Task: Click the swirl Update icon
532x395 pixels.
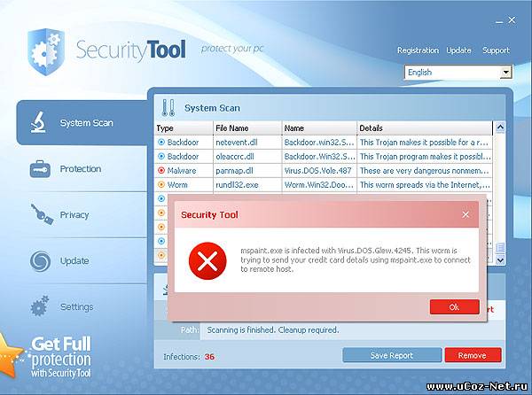Action: [40, 261]
